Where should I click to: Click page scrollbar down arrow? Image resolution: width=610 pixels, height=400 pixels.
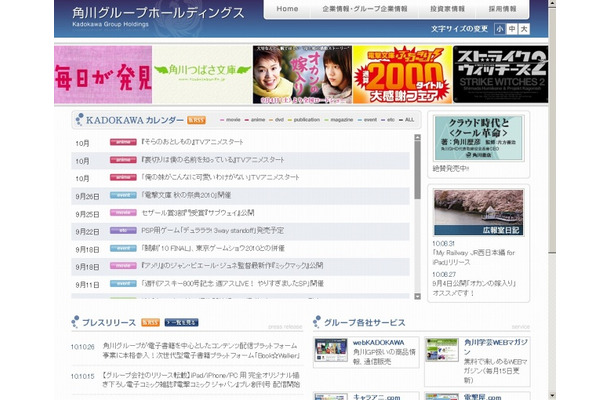click(x=552, y=396)
